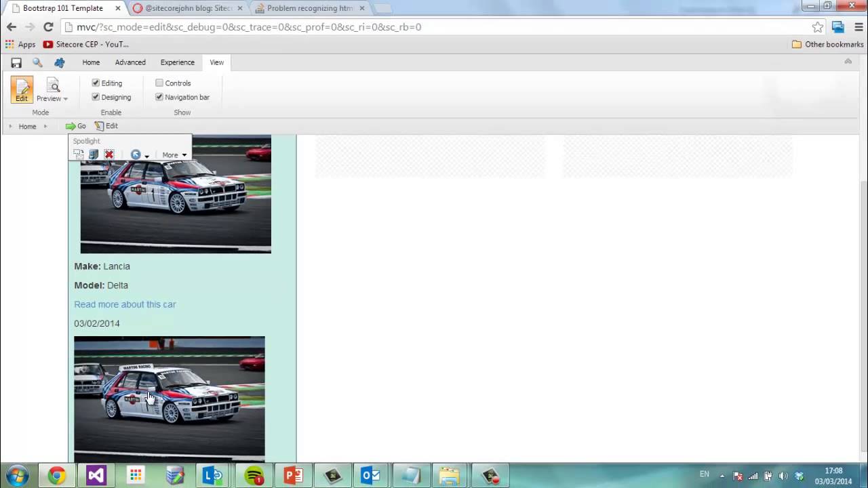Open Visual Studio from taskbar

coord(96,476)
